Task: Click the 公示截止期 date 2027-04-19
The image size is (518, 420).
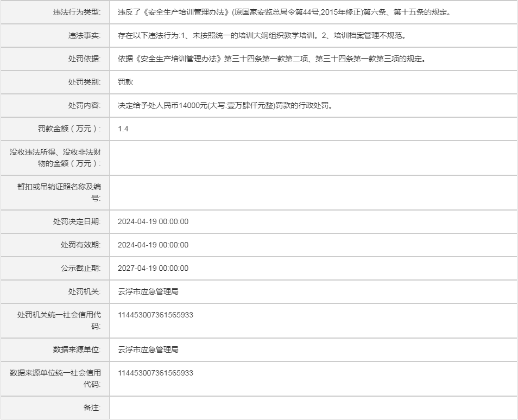Action: [153, 268]
